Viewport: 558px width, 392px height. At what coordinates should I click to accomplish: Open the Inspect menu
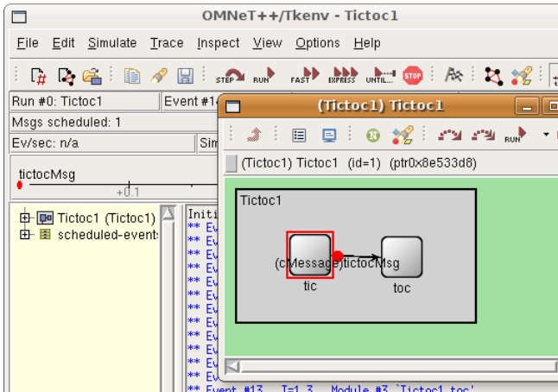[x=219, y=43]
